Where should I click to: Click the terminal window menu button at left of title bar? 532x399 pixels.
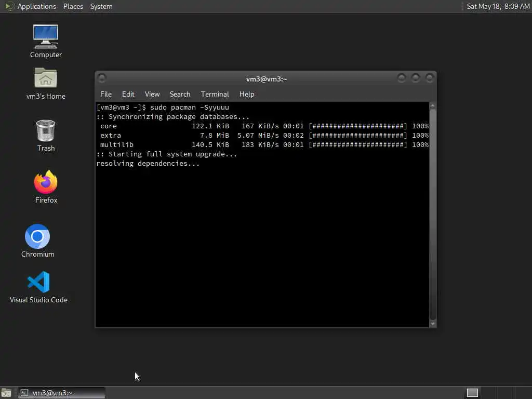click(102, 78)
